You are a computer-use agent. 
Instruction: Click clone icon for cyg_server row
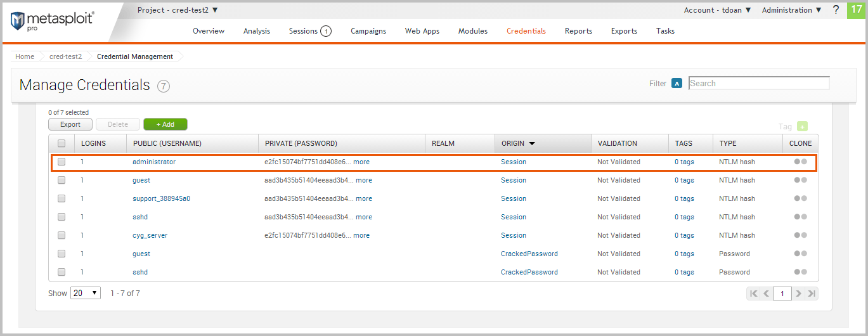800,235
